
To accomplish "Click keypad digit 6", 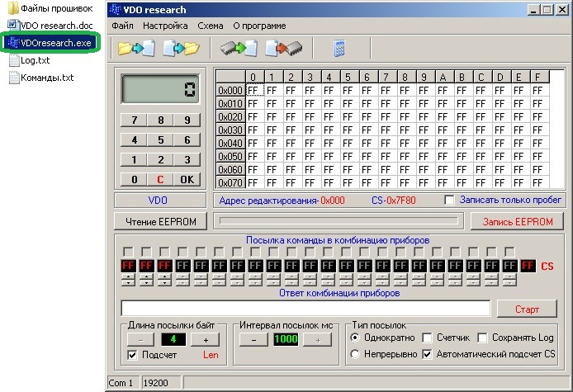I will 187,139.
